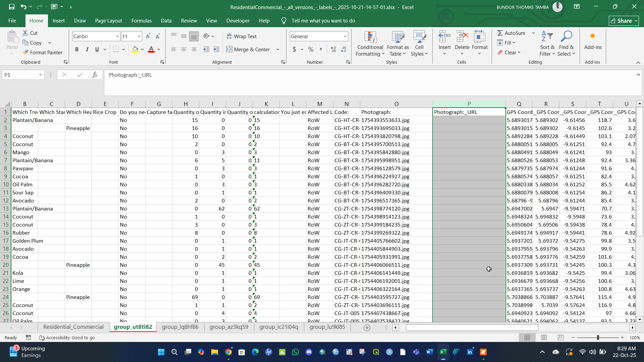This screenshot has width=644, height=362.
Task: Expand the Number Format dropdown showing General
Action: point(345,36)
